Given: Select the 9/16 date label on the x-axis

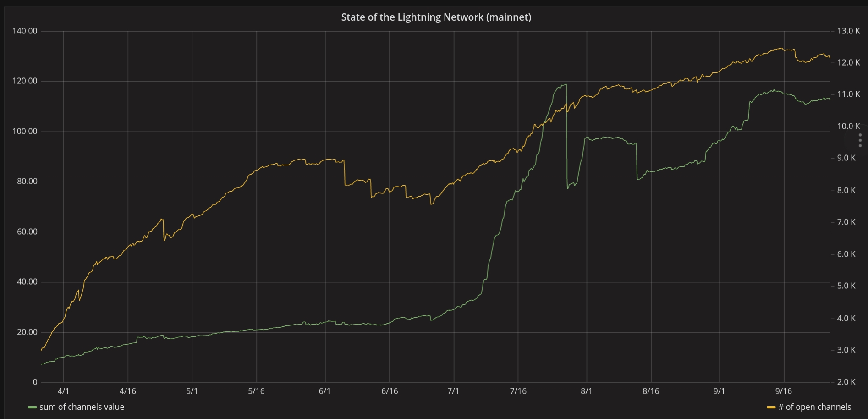Looking at the screenshot, I should tap(784, 391).
